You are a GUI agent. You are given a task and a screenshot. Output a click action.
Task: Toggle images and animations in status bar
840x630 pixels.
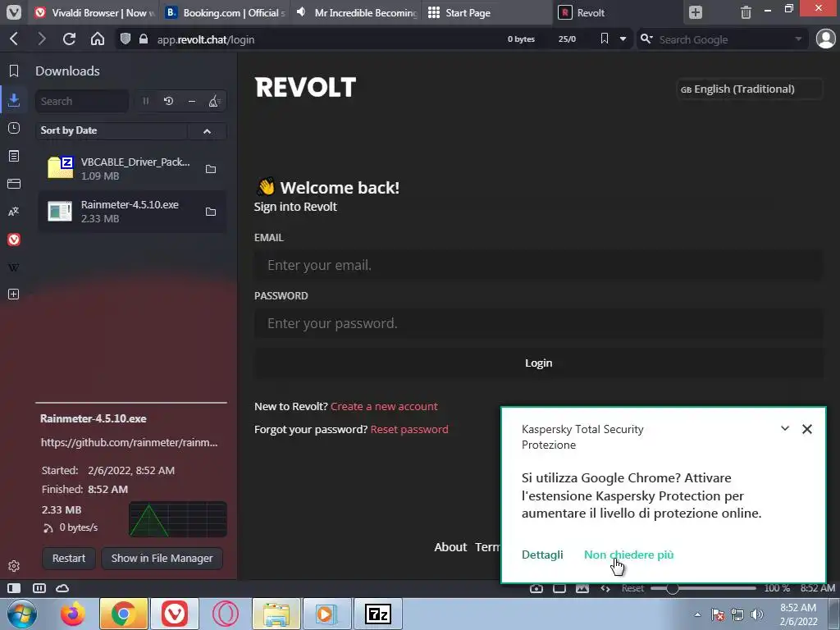point(582,588)
